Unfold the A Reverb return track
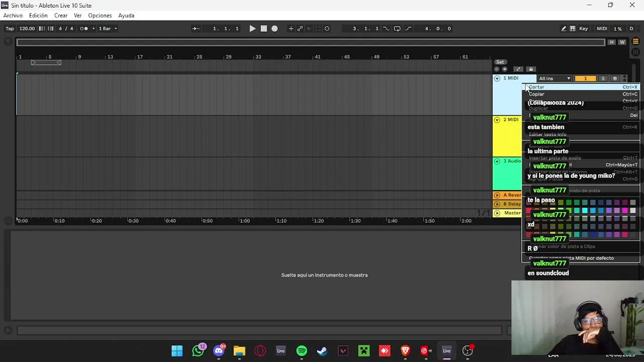 pos(497,195)
